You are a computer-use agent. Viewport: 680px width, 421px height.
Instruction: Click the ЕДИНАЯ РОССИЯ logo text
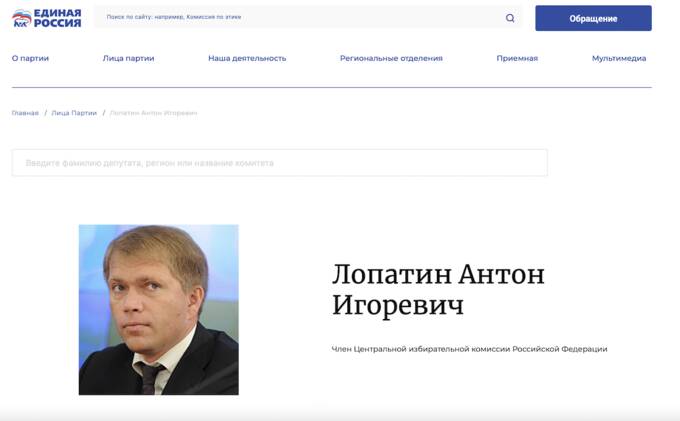point(58,18)
